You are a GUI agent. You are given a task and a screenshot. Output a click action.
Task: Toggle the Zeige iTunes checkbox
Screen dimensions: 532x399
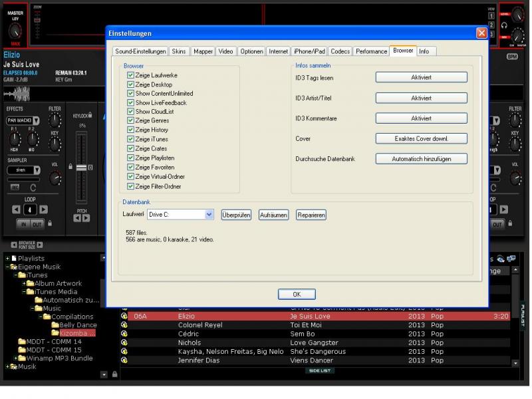[x=130, y=140]
